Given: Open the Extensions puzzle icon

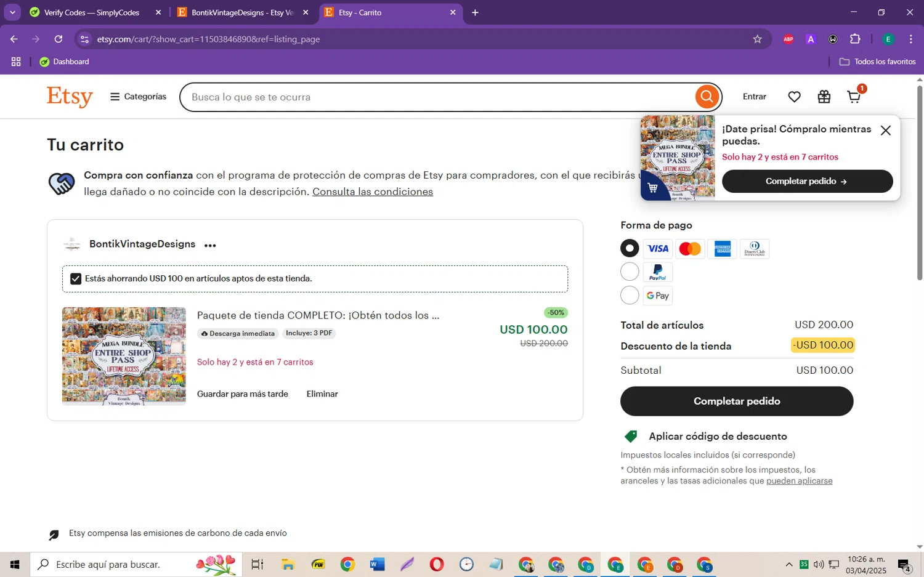Looking at the screenshot, I should click(855, 39).
